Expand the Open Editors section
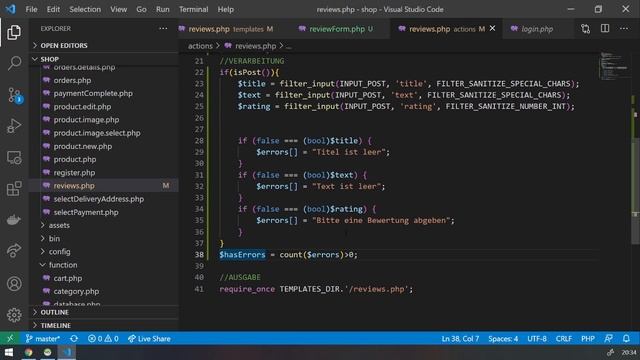The image size is (640, 360). pyautogui.click(x=104, y=45)
